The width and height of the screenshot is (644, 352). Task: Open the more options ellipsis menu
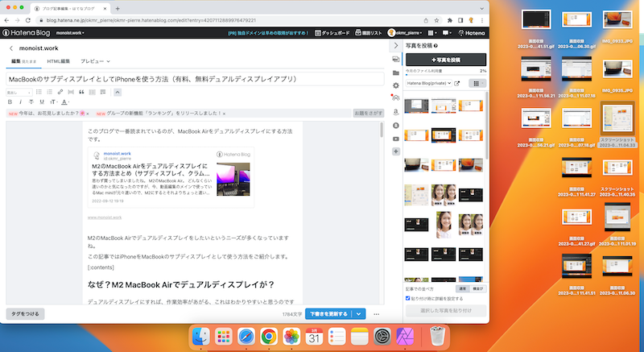(376, 314)
